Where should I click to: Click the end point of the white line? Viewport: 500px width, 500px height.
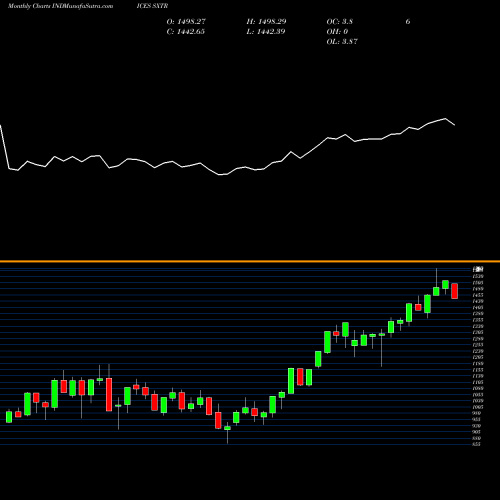(454, 125)
